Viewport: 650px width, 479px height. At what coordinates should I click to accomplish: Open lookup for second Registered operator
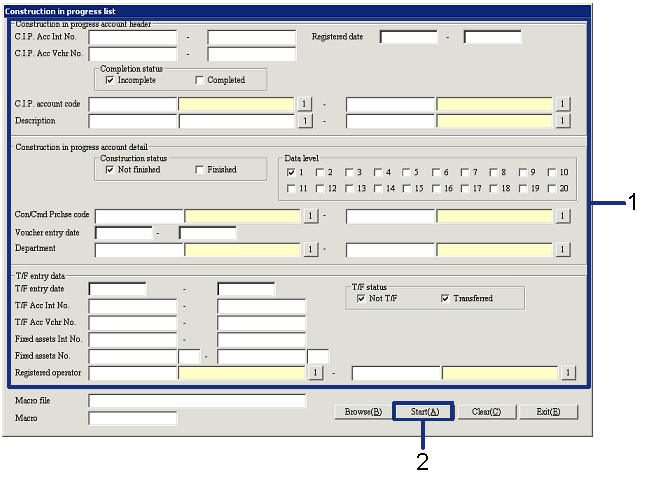pyautogui.click(x=568, y=372)
